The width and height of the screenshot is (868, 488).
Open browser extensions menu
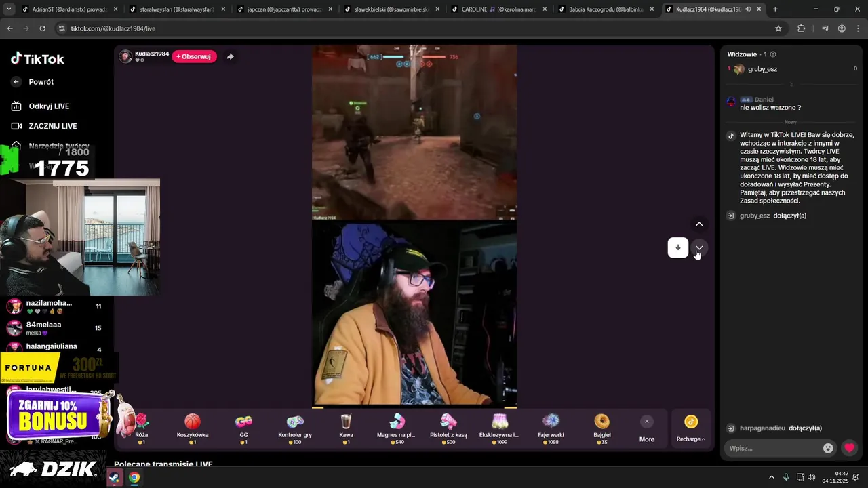[802, 28]
